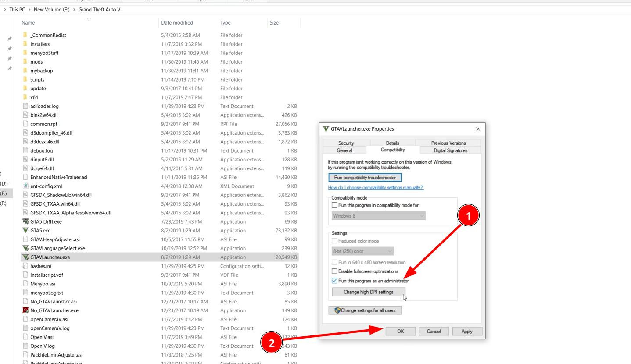Click the GTAVLanguageSelect.exe icon
Screen dimensions: 631x364
coord(25,248)
